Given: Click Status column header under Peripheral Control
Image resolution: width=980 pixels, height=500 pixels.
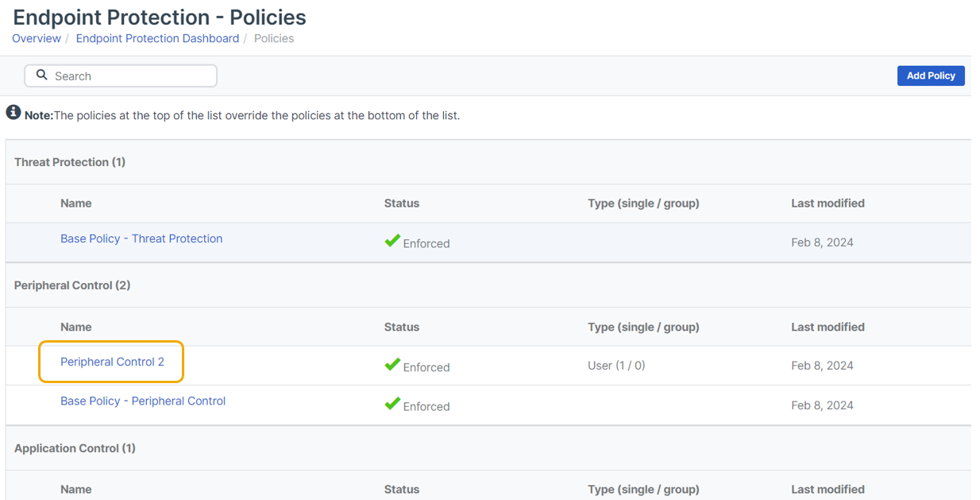Looking at the screenshot, I should [402, 327].
